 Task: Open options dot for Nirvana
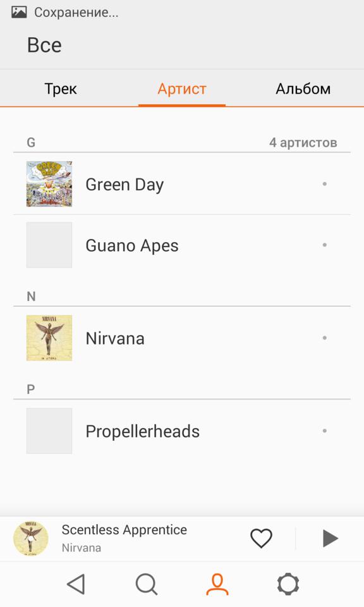(325, 338)
